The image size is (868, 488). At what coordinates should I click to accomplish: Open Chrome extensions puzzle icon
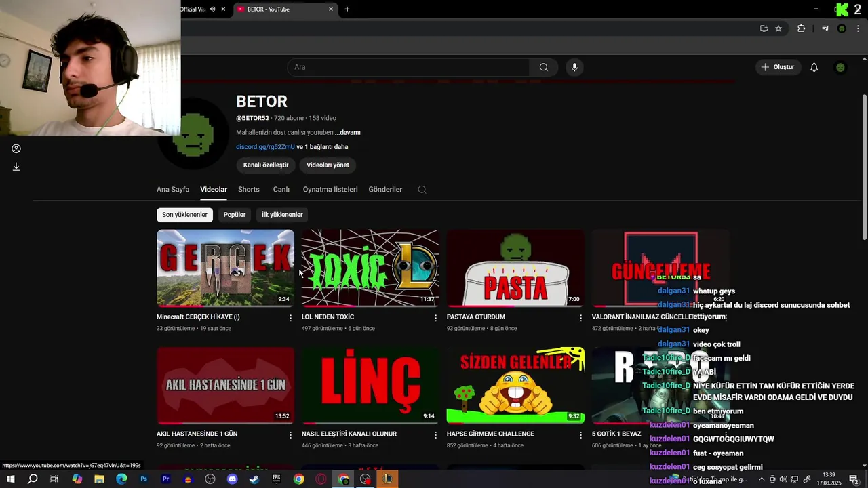pyautogui.click(x=802, y=28)
